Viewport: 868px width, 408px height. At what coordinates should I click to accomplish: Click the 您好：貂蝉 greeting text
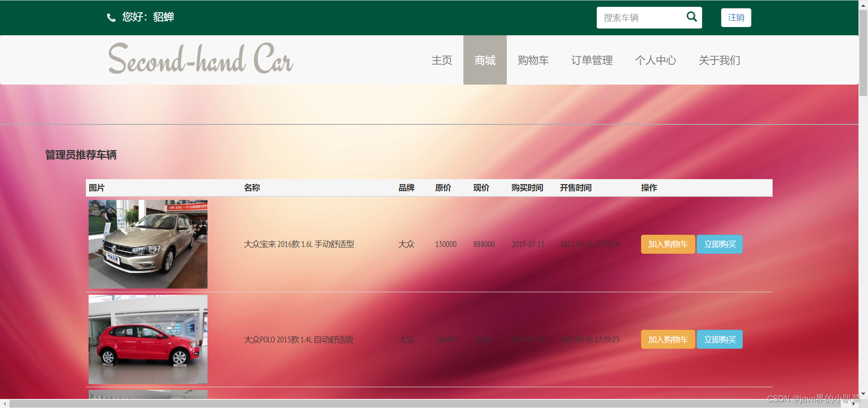(x=148, y=17)
